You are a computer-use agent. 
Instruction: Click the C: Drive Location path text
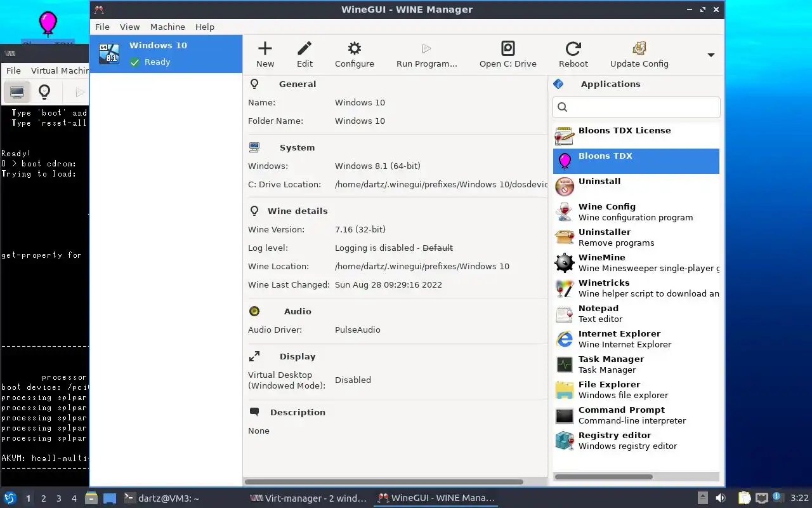coord(441,184)
